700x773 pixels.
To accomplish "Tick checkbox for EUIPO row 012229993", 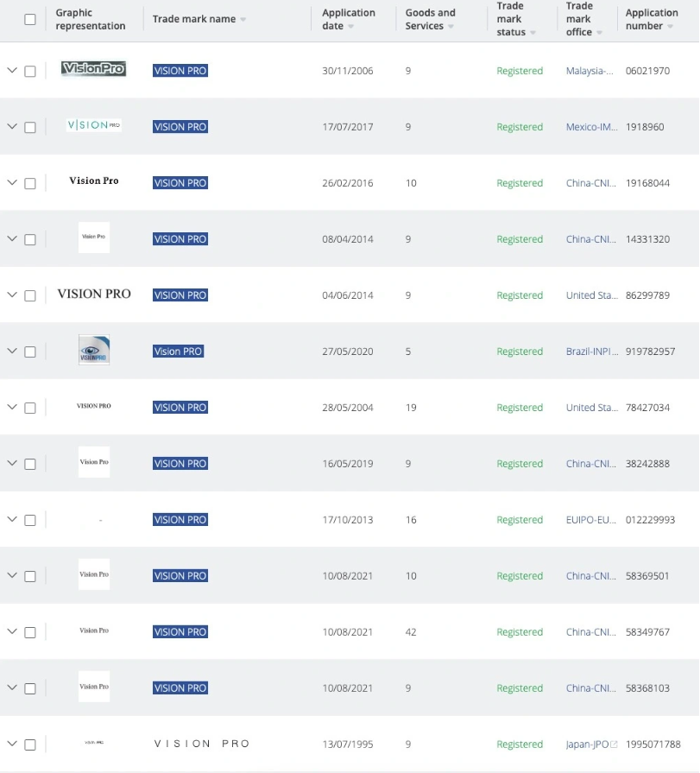I will (30, 520).
